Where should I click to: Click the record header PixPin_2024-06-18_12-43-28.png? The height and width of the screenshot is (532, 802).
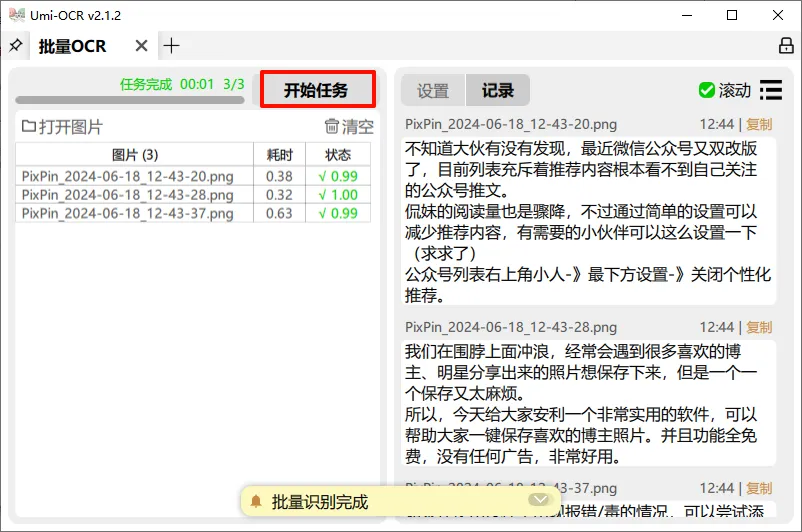(x=511, y=327)
